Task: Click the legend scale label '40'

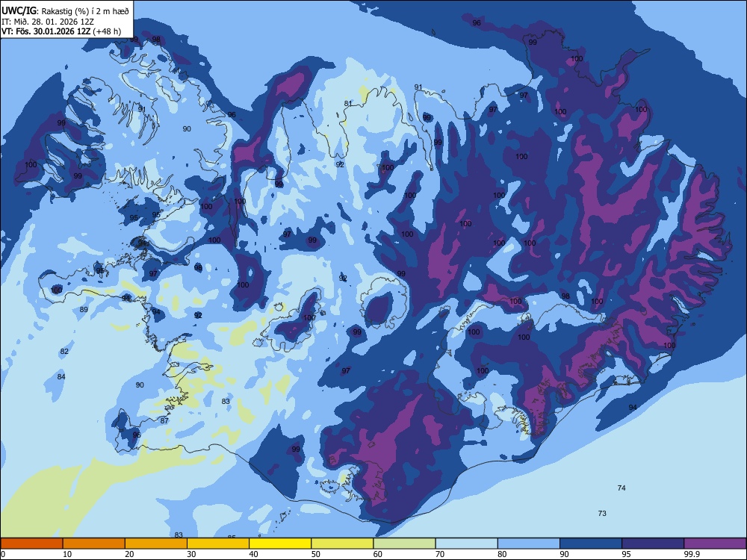Action: coord(253,554)
